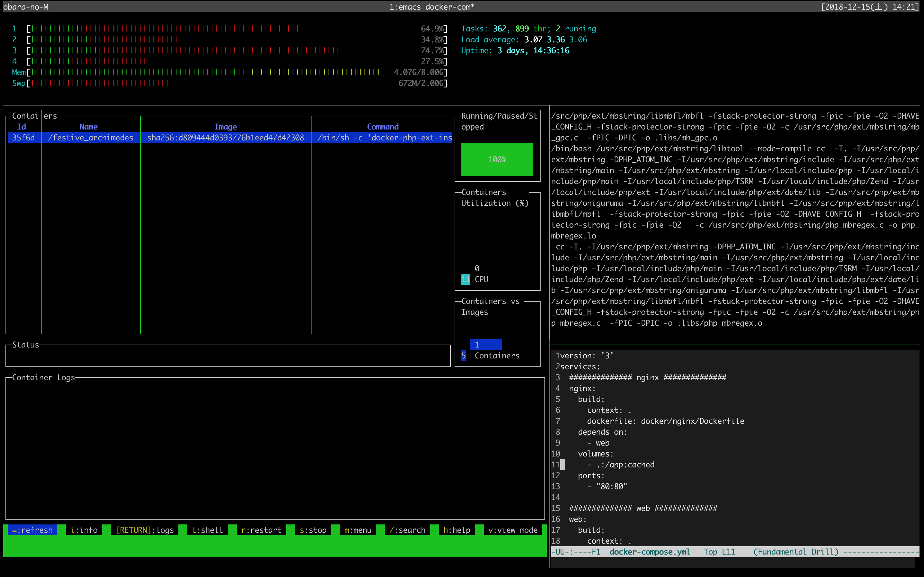Select the restart icon for container
This screenshot has width=924, height=577.
pyautogui.click(x=262, y=530)
